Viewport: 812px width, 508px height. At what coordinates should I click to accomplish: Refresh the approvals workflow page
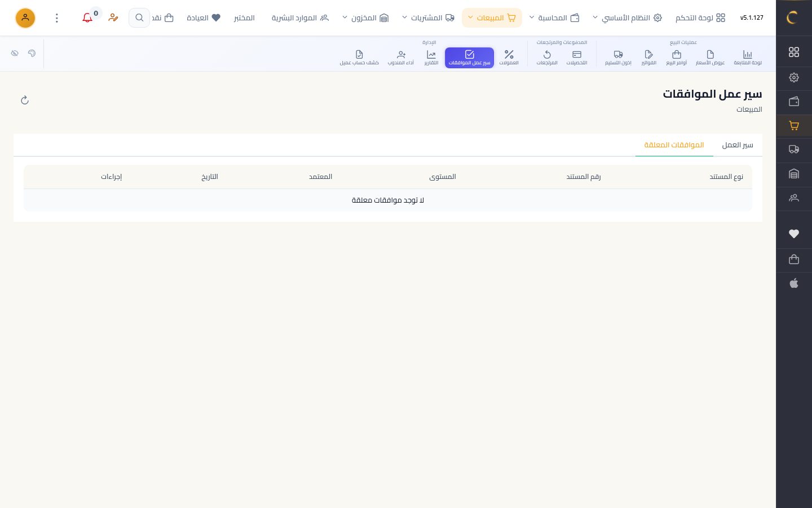[x=25, y=100]
